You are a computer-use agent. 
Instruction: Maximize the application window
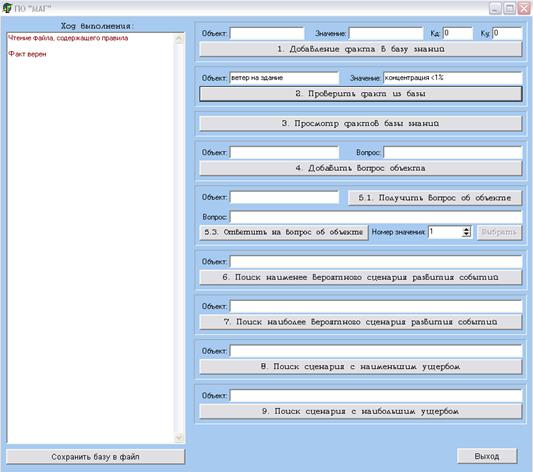click(509, 8)
